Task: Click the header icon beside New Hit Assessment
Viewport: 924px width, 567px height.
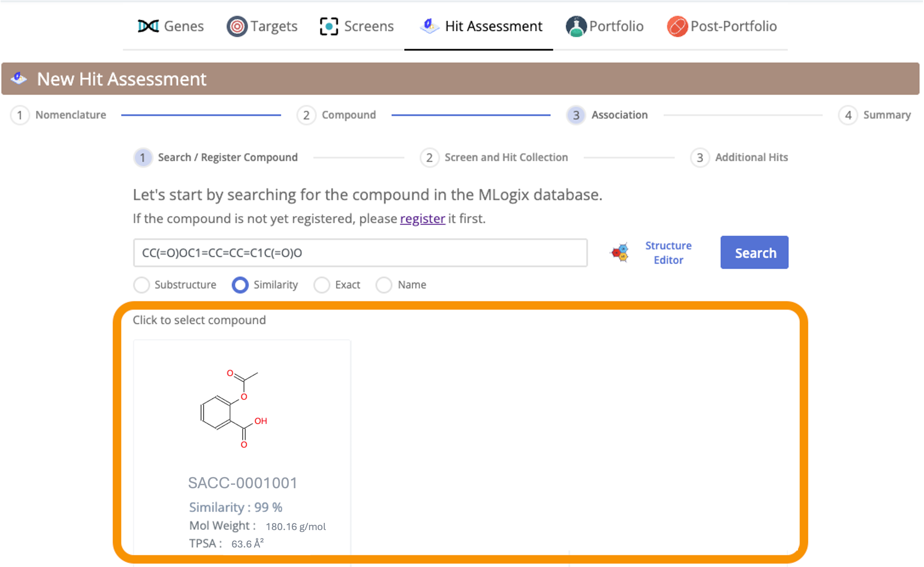Action: 19,78
